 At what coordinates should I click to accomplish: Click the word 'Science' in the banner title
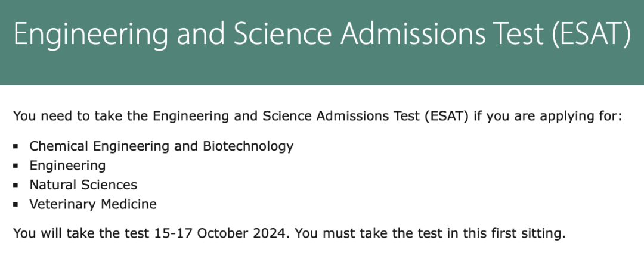coord(283,34)
